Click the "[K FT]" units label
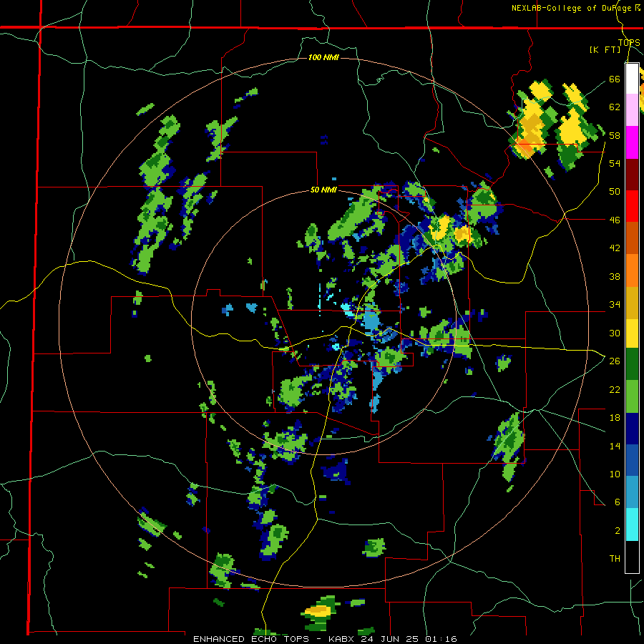The width and height of the screenshot is (644, 644). pyautogui.click(x=605, y=49)
